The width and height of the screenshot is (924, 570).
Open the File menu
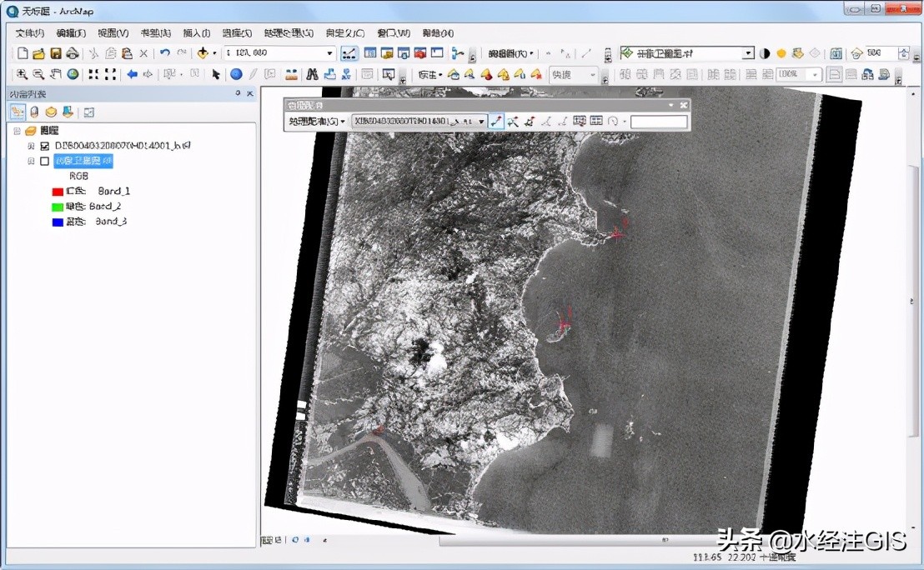[29, 33]
